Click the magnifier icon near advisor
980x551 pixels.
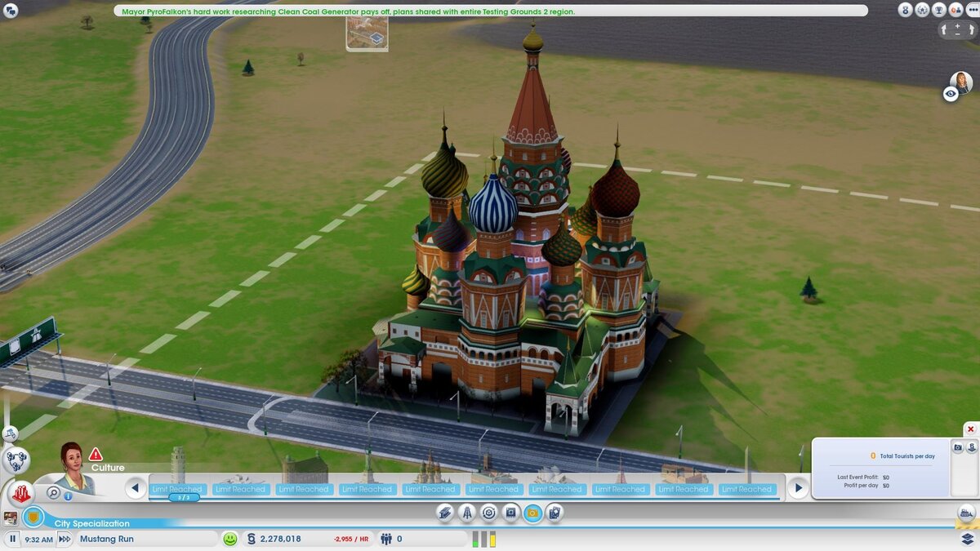(x=53, y=492)
